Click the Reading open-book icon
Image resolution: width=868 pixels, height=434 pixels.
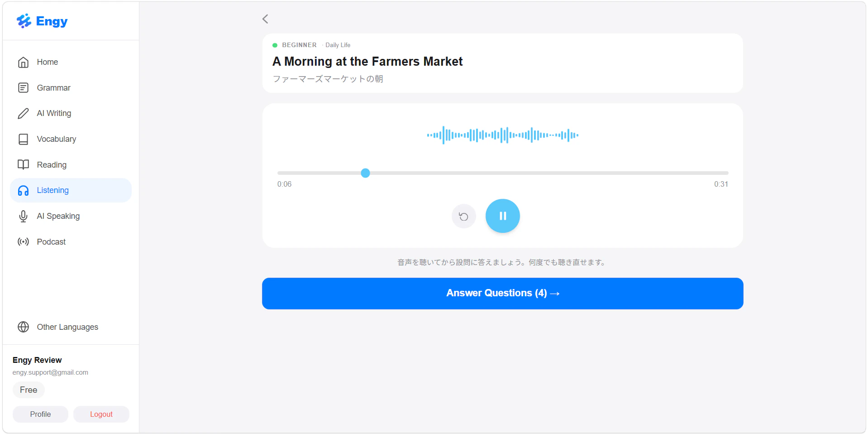pyautogui.click(x=23, y=165)
